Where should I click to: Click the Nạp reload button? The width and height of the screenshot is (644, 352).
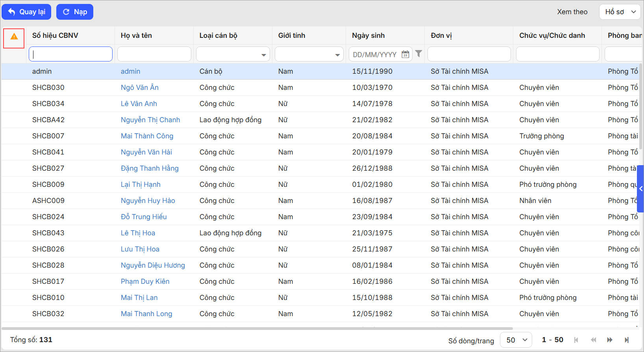pos(75,12)
